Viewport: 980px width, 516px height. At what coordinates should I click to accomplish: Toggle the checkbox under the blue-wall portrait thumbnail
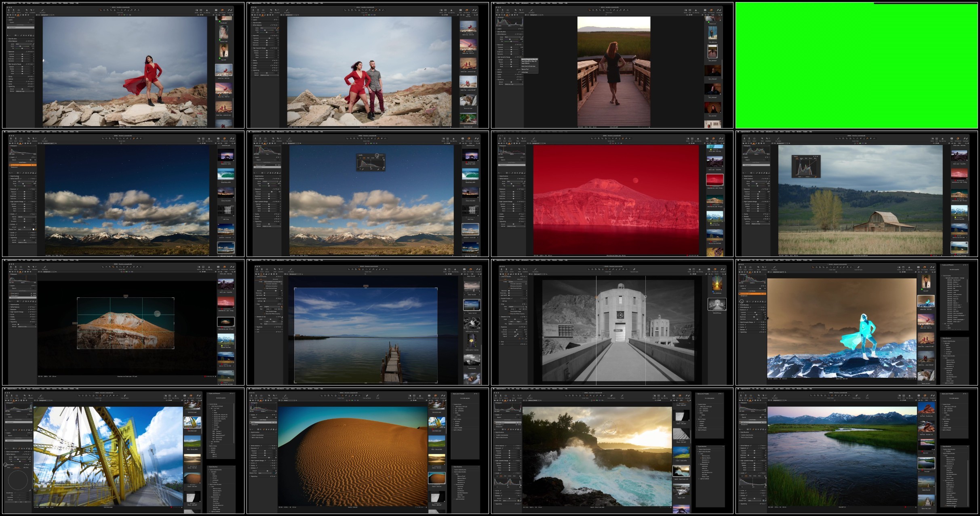[709, 40]
